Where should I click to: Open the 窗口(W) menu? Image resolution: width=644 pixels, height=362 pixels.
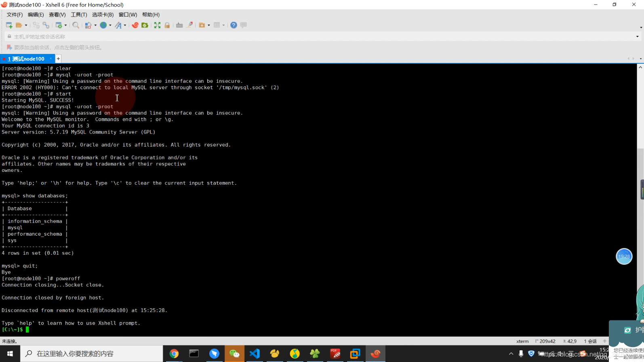click(128, 15)
